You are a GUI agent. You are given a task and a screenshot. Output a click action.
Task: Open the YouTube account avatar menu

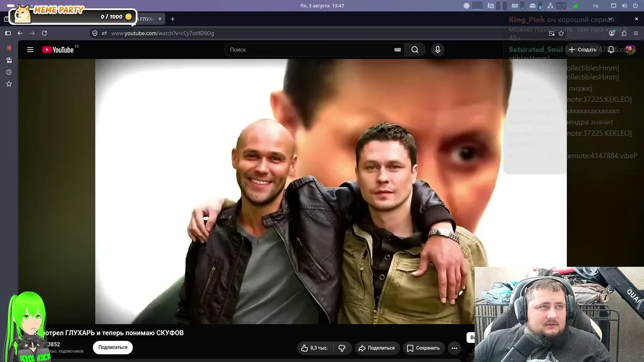(x=630, y=50)
